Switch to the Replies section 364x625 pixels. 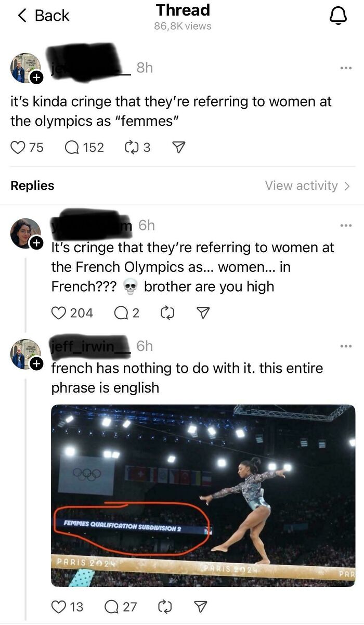32,185
